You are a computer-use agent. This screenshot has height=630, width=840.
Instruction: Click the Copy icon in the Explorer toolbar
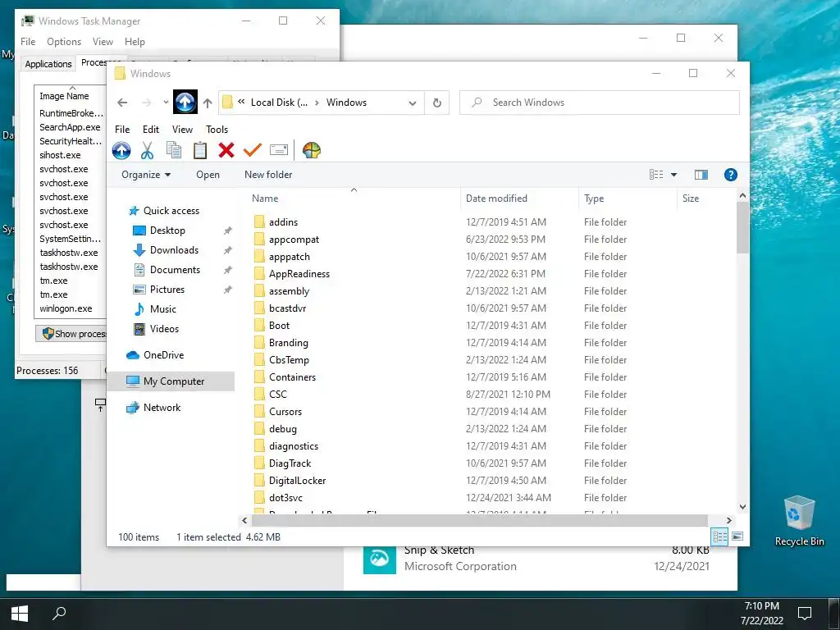click(x=174, y=151)
